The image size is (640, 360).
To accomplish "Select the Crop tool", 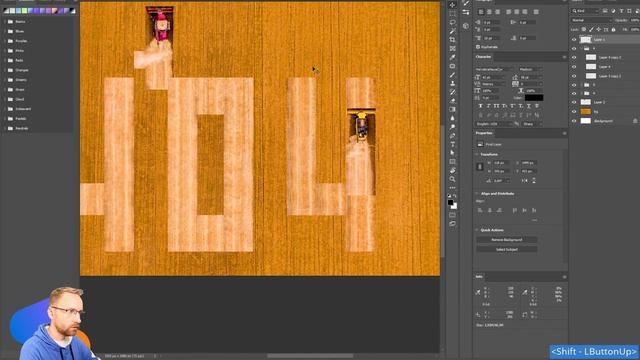I will [452, 40].
